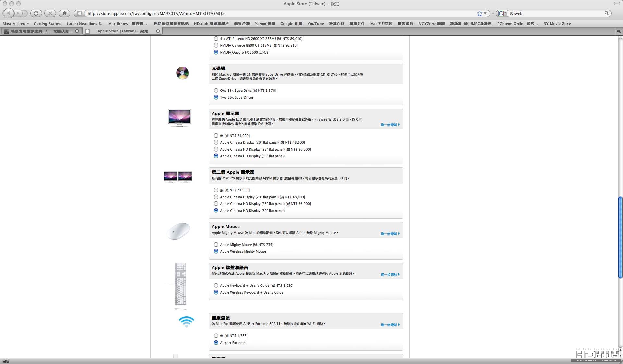Expand the Most Visited bookmarks menu
Image resolution: width=623 pixels, height=364 pixels.
(x=16, y=24)
